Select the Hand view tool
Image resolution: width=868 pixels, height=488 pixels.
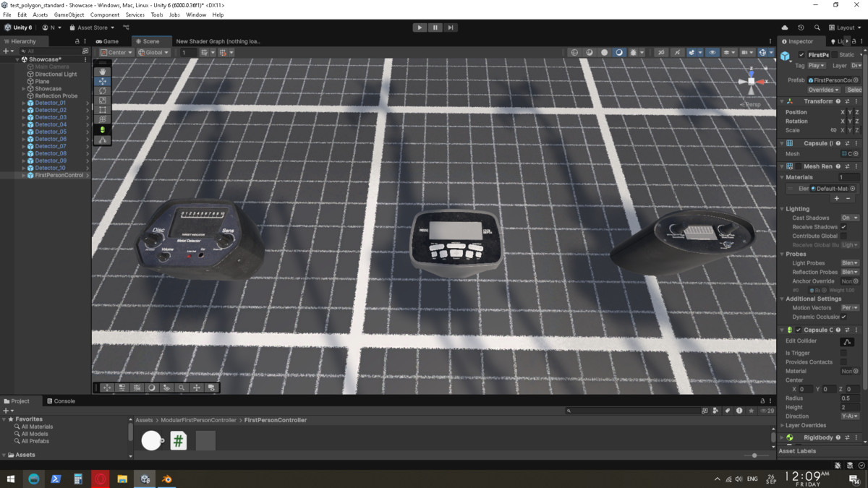[x=103, y=72]
